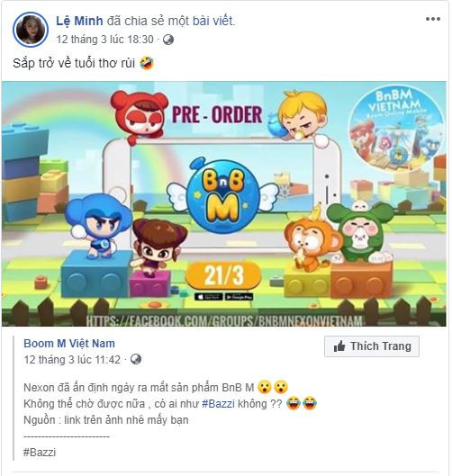
Task: Click the BnBM Vietnam round logo
Action: [396, 128]
